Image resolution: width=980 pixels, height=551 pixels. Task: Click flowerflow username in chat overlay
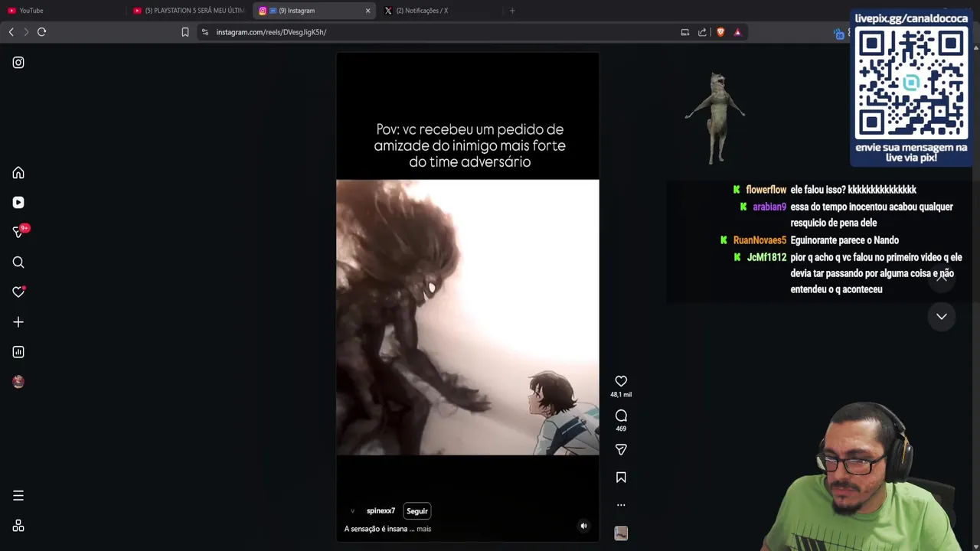point(766,190)
